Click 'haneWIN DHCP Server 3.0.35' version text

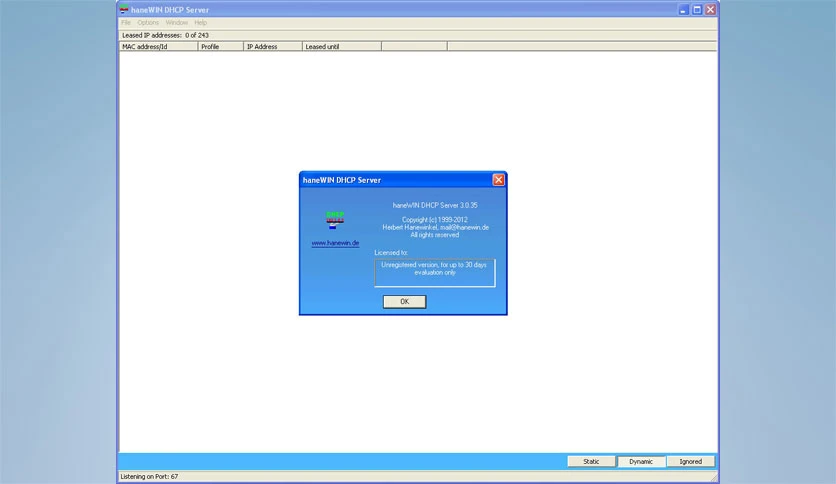tap(435, 205)
